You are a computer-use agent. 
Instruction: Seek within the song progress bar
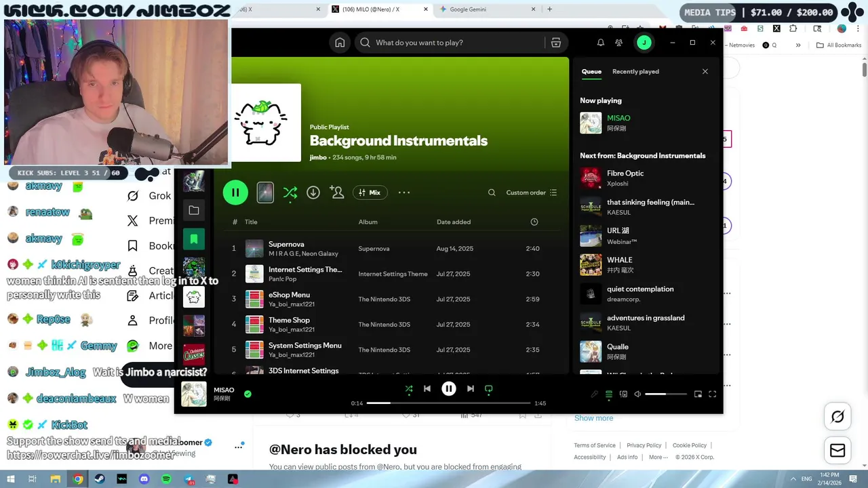pyautogui.click(x=448, y=403)
